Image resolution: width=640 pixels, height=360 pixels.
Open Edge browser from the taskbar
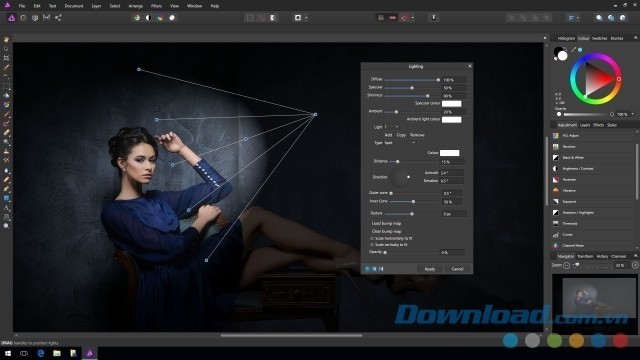click(40, 353)
